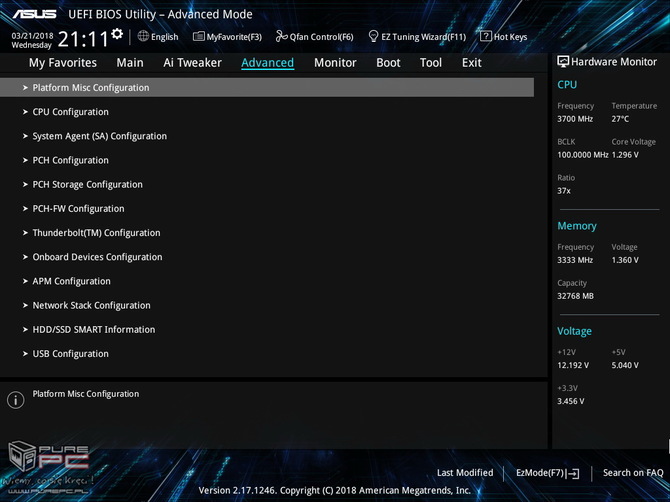This screenshot has width=670, height=502.
Task: Open HDD/SSD SMART Information
Action: [94, 330]
